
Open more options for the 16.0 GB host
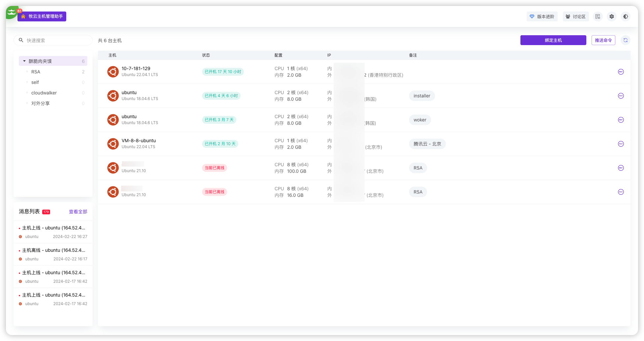click(621, 192)
